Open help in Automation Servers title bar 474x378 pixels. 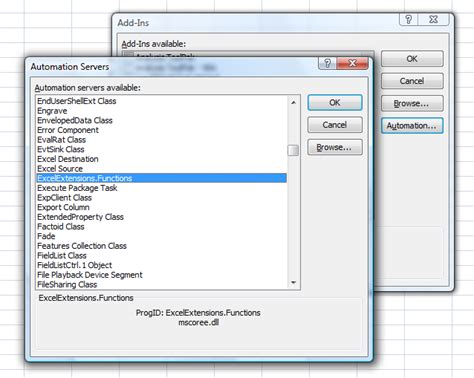coord(328,63)
